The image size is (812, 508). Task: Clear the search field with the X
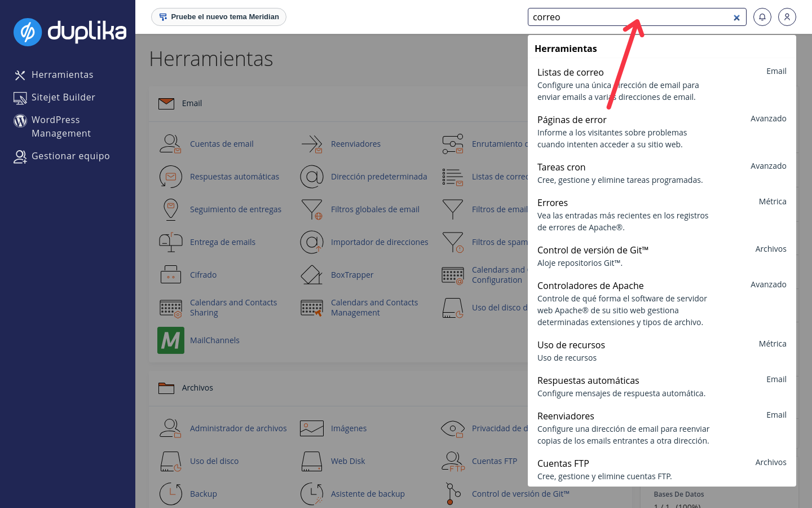[736, 17]
